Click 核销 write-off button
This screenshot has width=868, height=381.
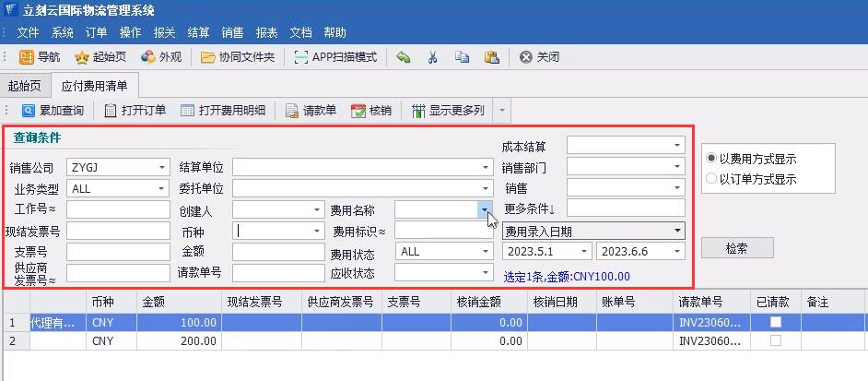click(371, 111)
